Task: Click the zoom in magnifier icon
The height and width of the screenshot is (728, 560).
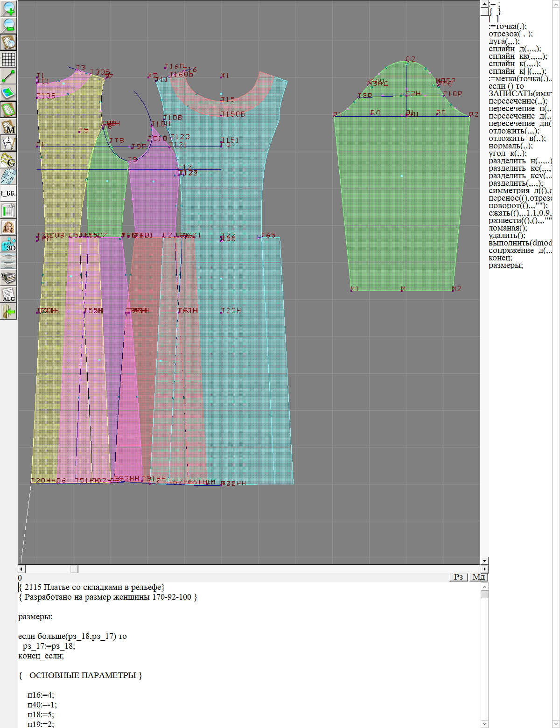Action: (8, 8)
